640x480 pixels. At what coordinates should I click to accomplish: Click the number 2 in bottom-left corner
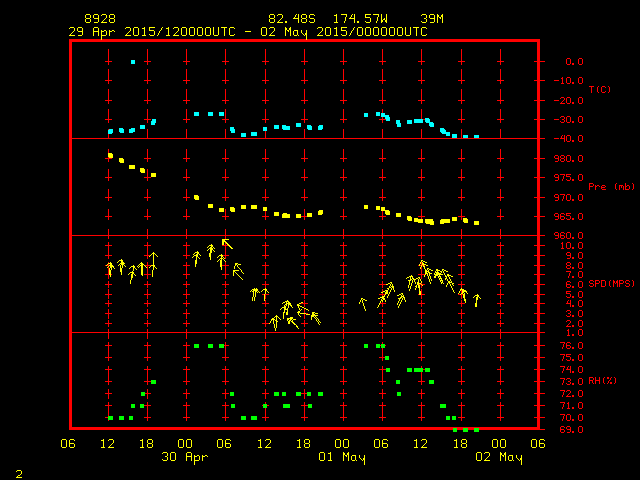pos(18,472)
